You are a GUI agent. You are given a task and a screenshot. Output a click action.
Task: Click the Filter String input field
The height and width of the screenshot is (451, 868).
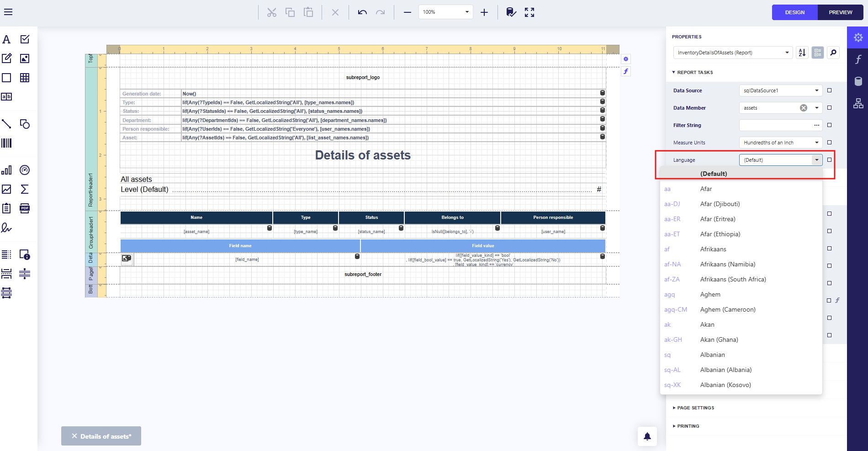pyautogui.click(x=775, y=125)
